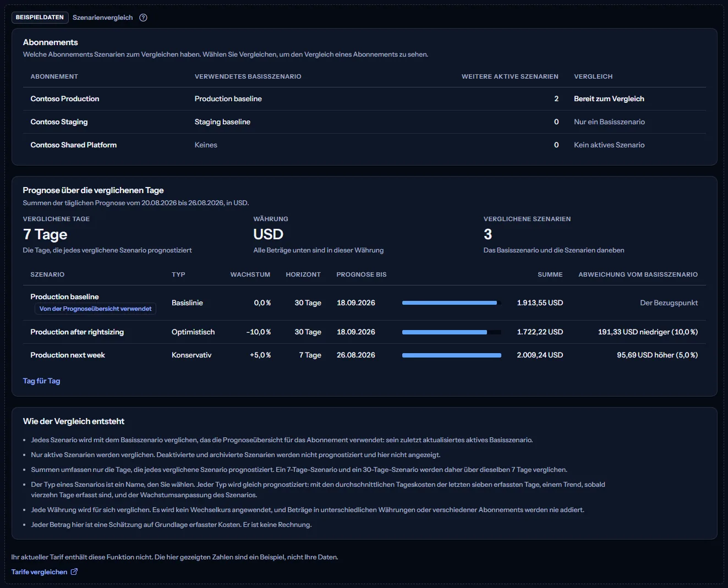Select the Production after rightsizing scenario name
The width and height of the screenshot is (728, 588).
(77, 332)
